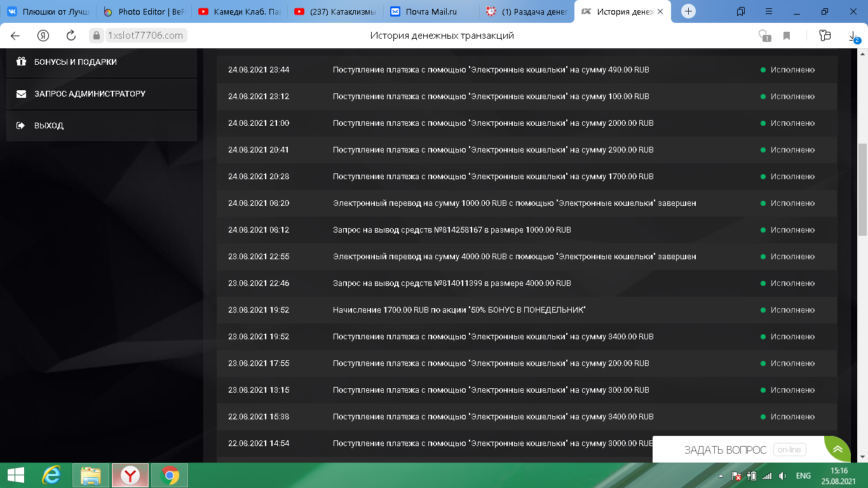Open Бонусы и подарки in the sidebar

point(102,62)
